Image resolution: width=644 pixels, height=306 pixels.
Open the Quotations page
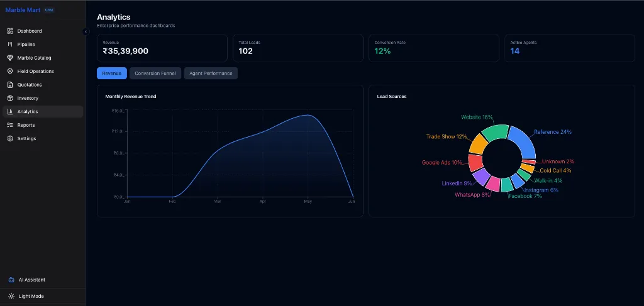tap(43, 85)
